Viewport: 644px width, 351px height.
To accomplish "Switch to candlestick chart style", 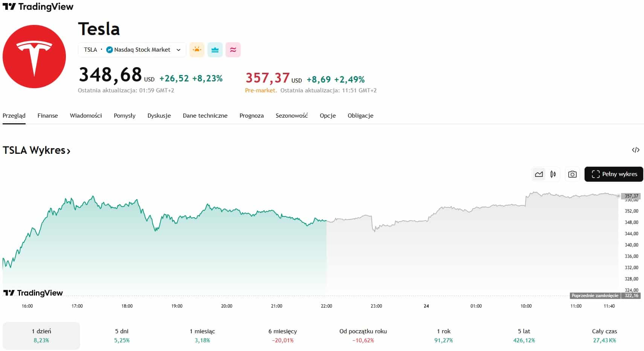I will click(x=553, y=174).
